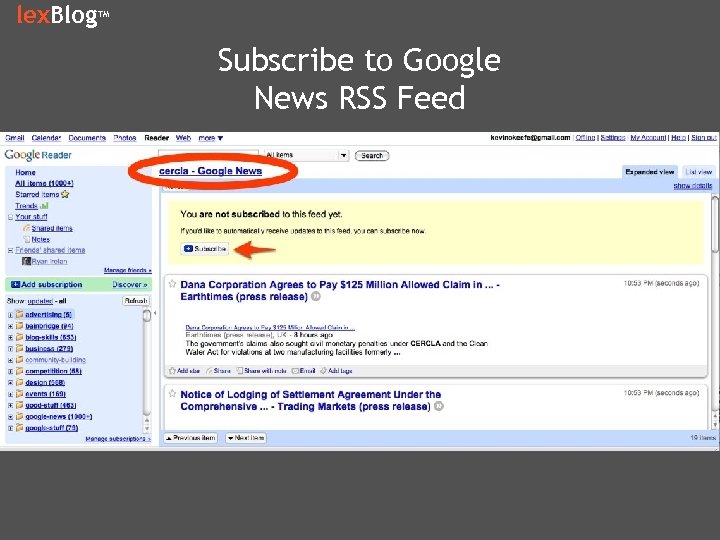
Task: Click Previous item button
Action: (x=191, y=438)
